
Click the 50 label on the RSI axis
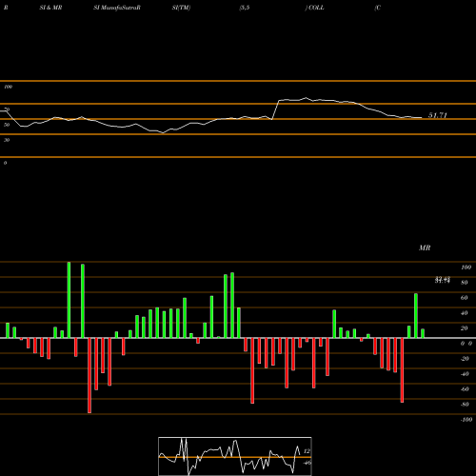[x=7, y=125]
